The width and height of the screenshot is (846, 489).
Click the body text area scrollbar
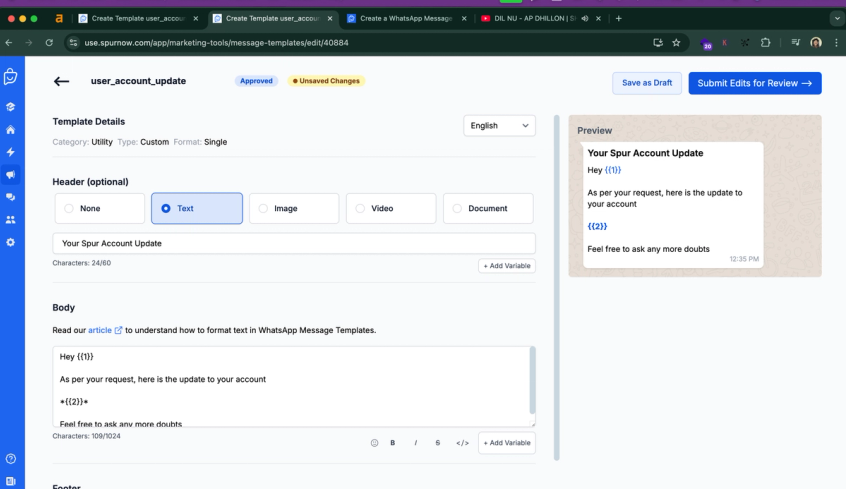pos(533,381)
